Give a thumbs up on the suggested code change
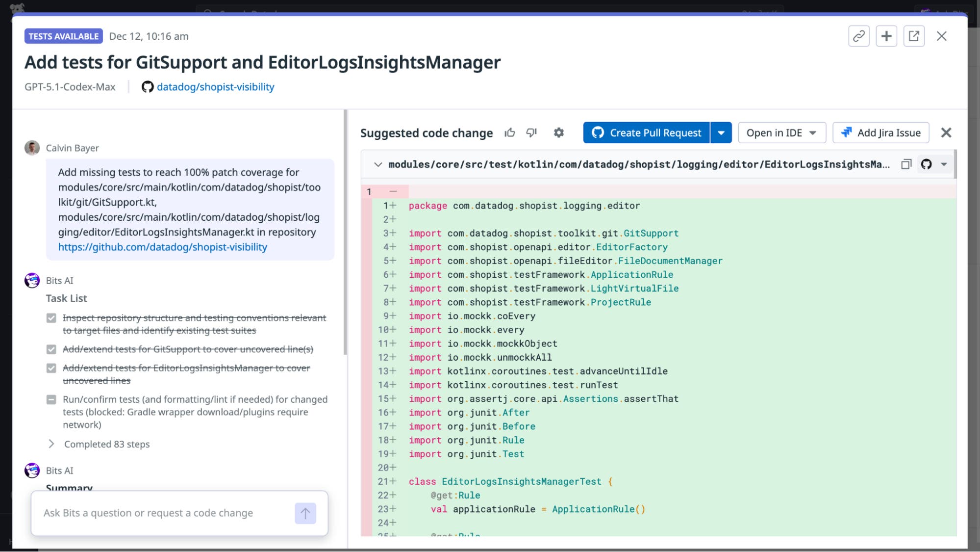Viewport: 980px width, 552px height. click(x=510, y=132)
